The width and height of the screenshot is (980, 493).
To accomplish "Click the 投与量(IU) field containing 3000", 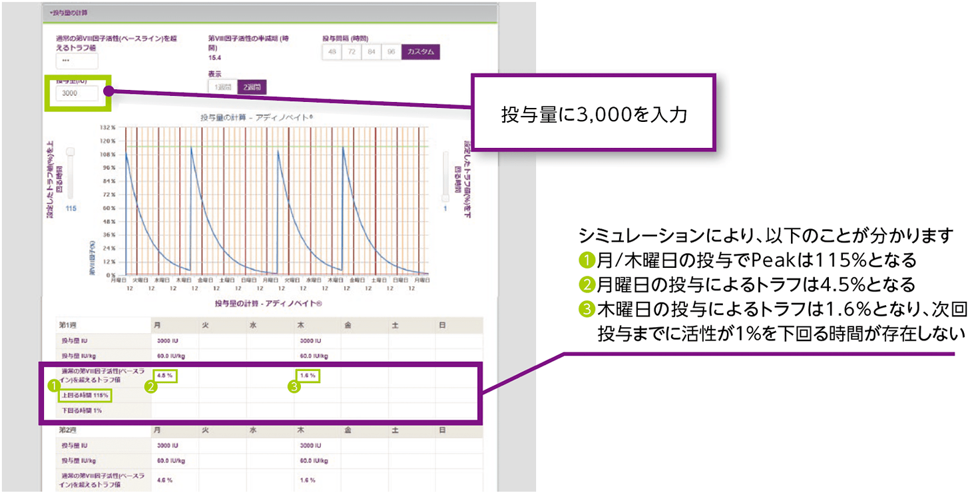I will tap(77, 93).
